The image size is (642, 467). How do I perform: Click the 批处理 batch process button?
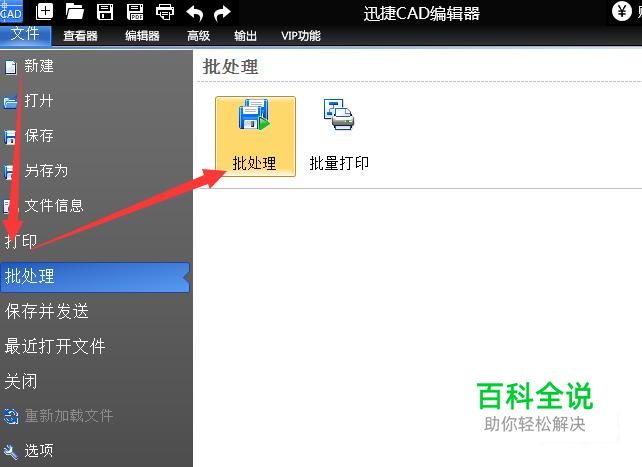[255, 136]
